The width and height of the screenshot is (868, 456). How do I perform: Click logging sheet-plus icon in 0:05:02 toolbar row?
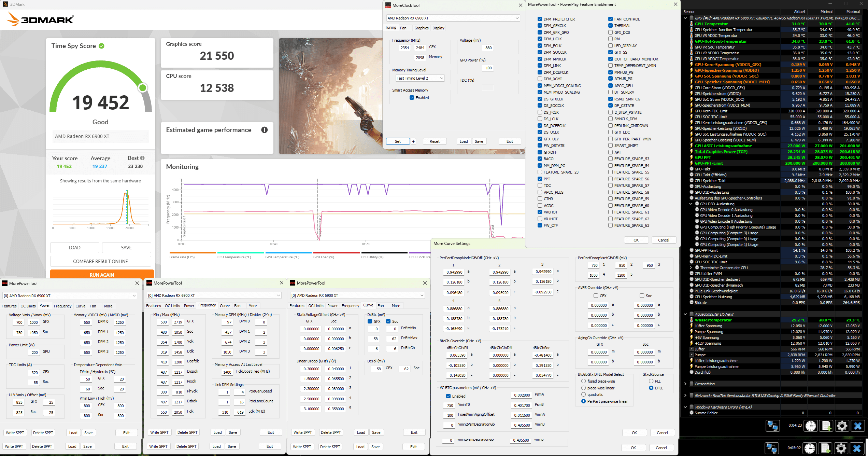click(x=825, y=448)
